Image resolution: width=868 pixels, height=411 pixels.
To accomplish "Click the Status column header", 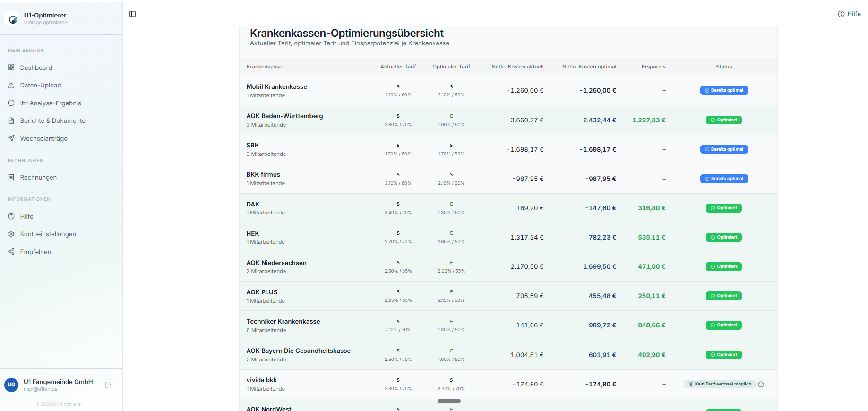I will [x=724, y=67].
